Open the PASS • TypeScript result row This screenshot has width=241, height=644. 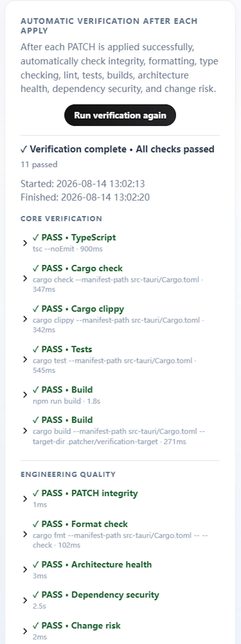pos(120,243)
